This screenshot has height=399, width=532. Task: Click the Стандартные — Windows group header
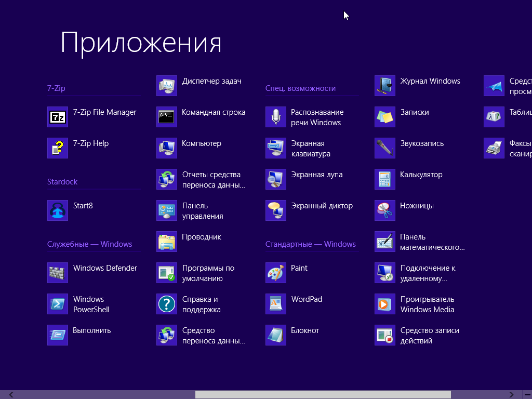pos(311,244)
